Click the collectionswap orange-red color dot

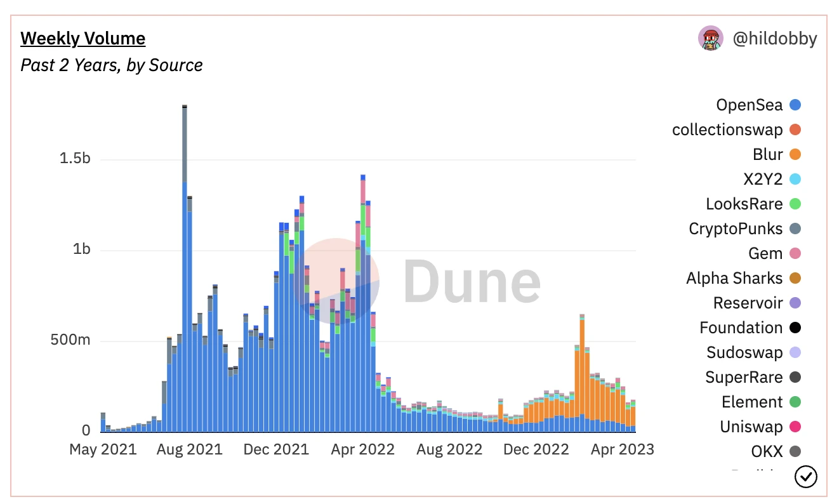coord(795,129)
